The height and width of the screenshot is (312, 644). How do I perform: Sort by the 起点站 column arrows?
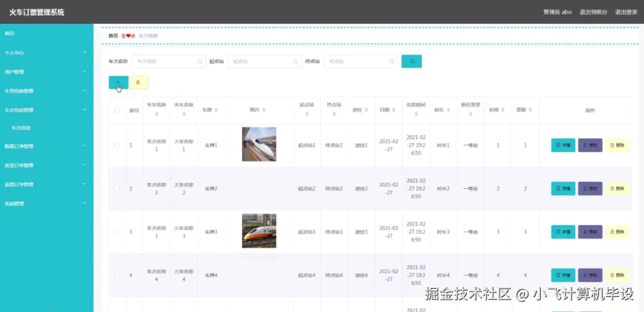click(x=307, y=115)
